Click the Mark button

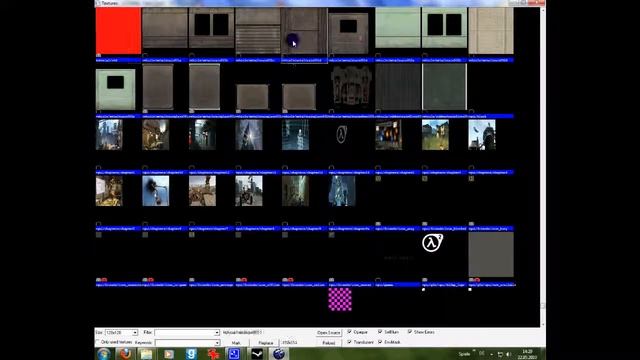click(x=236, y=343)
